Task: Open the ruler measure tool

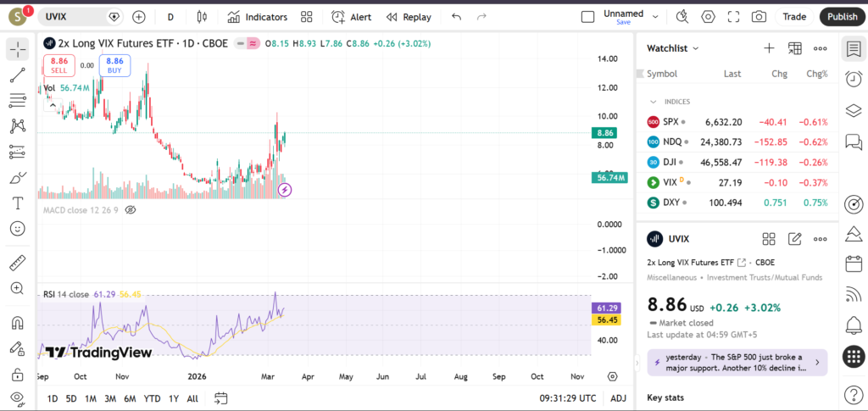Action: [17, 264]
